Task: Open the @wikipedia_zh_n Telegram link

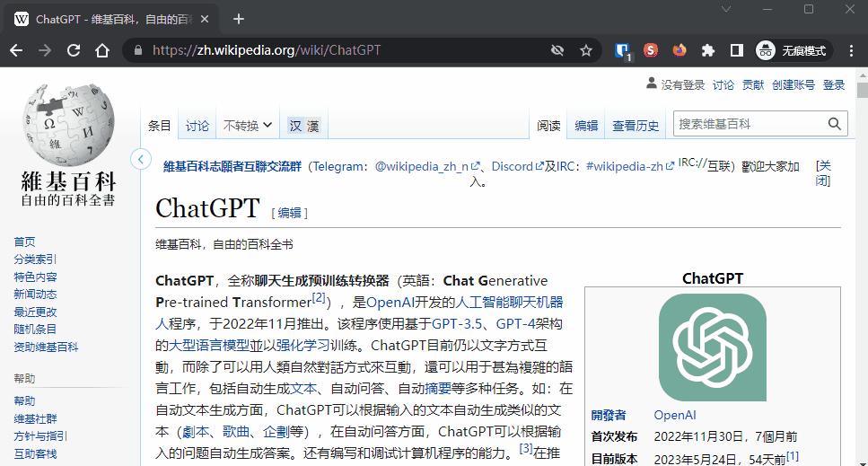Action: 426,167
